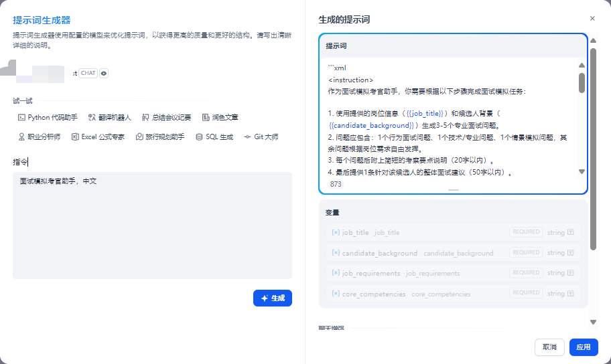
Task: Click the 变量 section heading
Action: pyautogui.click(x=332, y=213)
